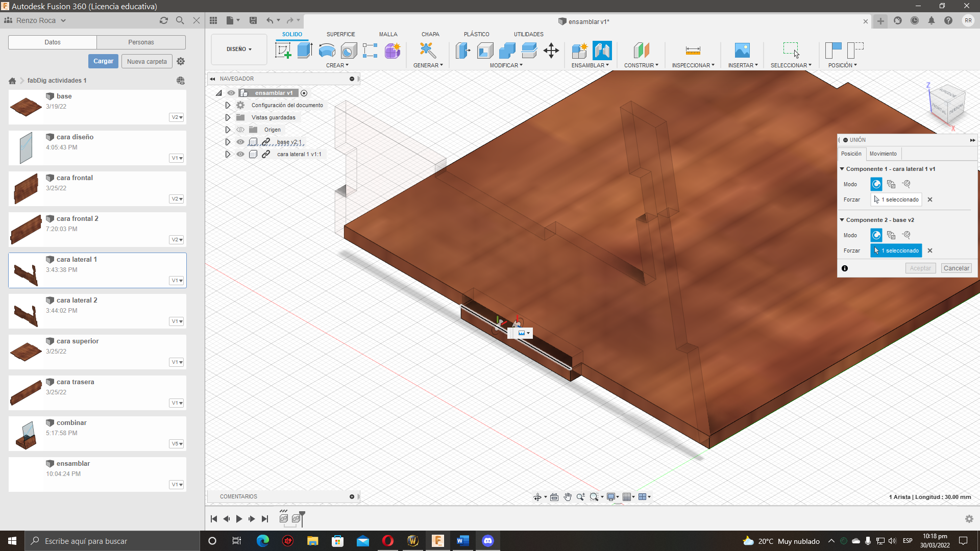Viewport: 980px width, 551px height.
Task: Switch to the Malla ribbon tab
Action: 388,34
